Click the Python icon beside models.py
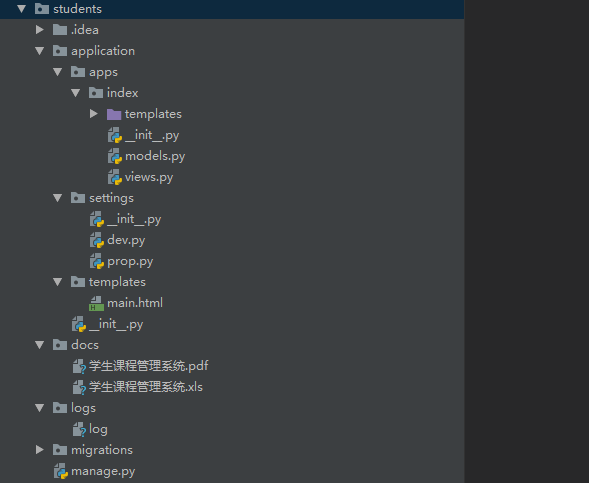 pyautogui.click(x=115, y=156)
